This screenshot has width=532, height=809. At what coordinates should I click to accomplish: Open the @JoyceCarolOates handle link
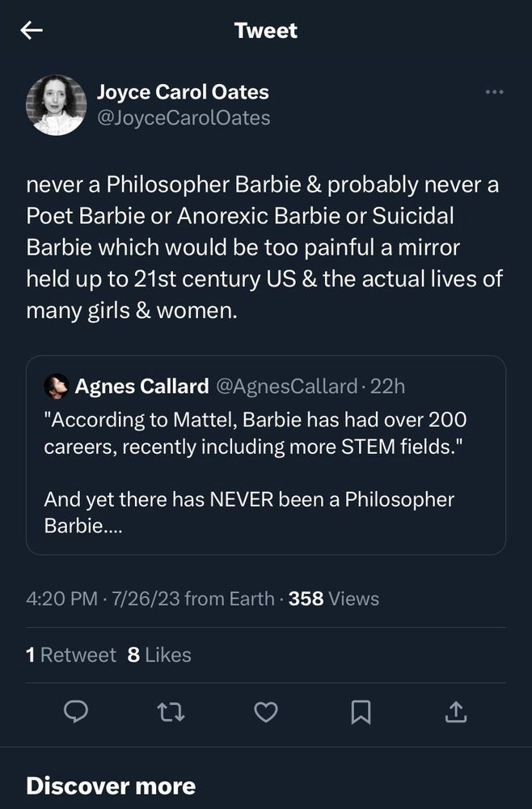click(x=184, y=118)
